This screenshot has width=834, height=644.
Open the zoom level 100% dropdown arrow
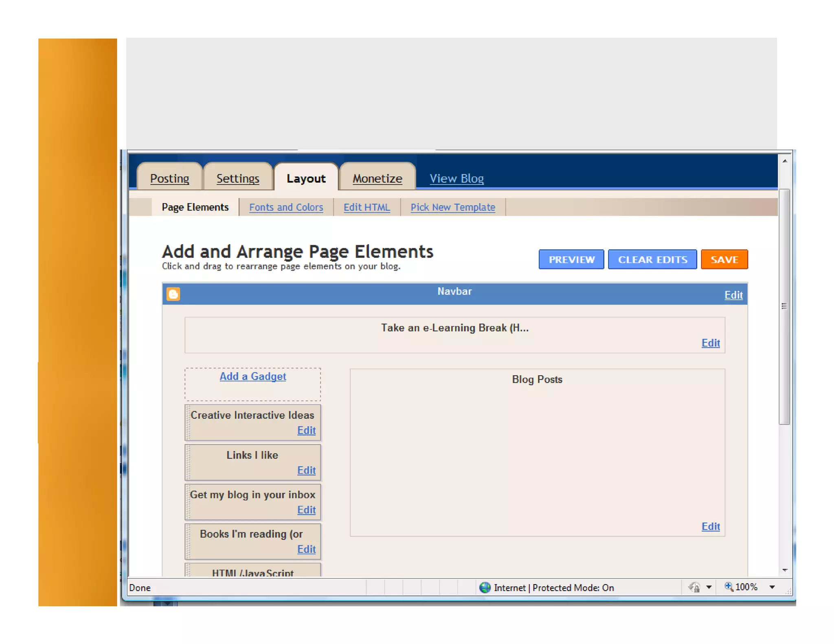click(772, 587)
